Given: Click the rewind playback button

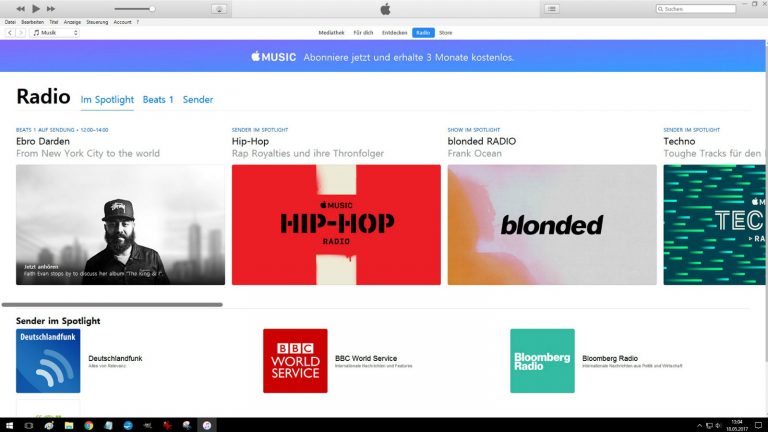Looking at the screenshot, I should pos(21,9).
